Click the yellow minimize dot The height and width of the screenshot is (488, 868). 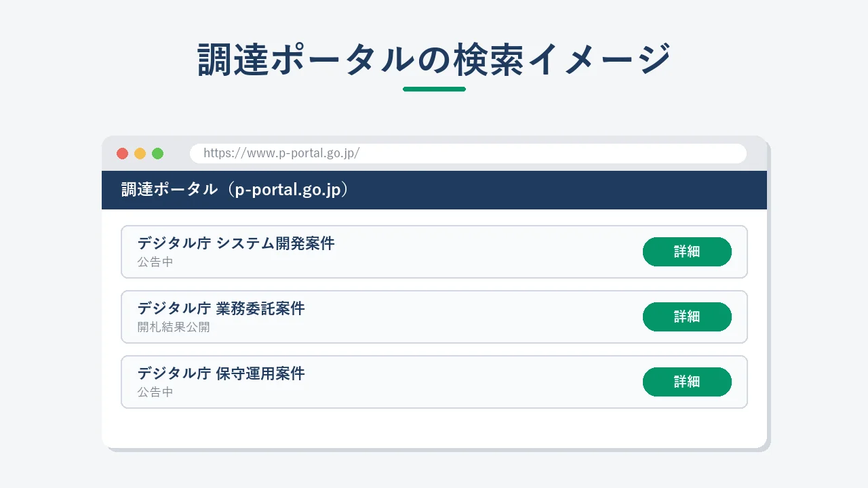140,153
